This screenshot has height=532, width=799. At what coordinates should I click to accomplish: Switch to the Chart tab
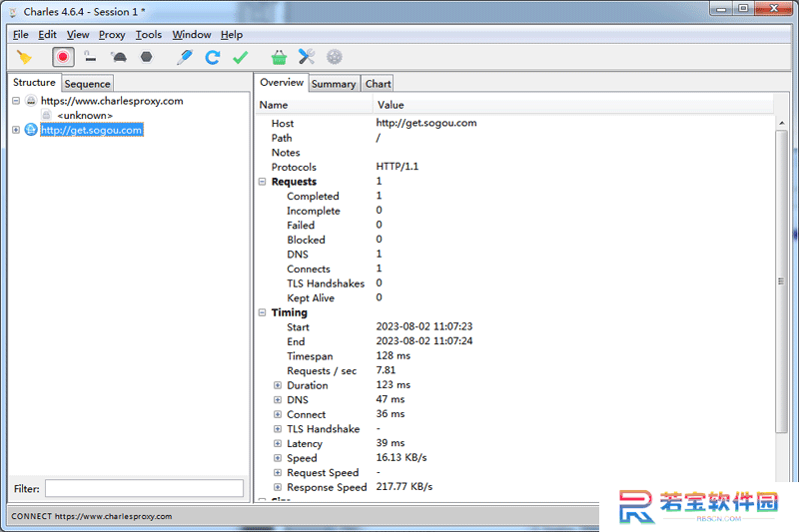(379, 84)
